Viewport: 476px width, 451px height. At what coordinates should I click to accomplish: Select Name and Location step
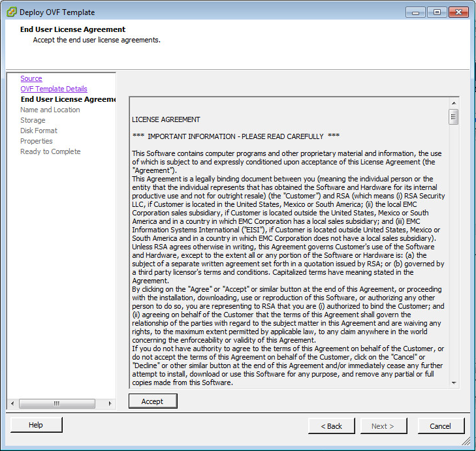[x=50, y=110]
